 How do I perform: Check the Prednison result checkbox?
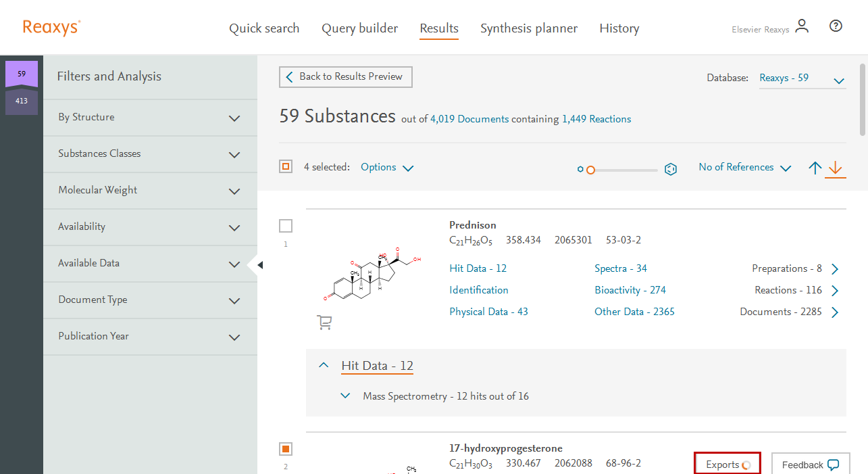286,226
